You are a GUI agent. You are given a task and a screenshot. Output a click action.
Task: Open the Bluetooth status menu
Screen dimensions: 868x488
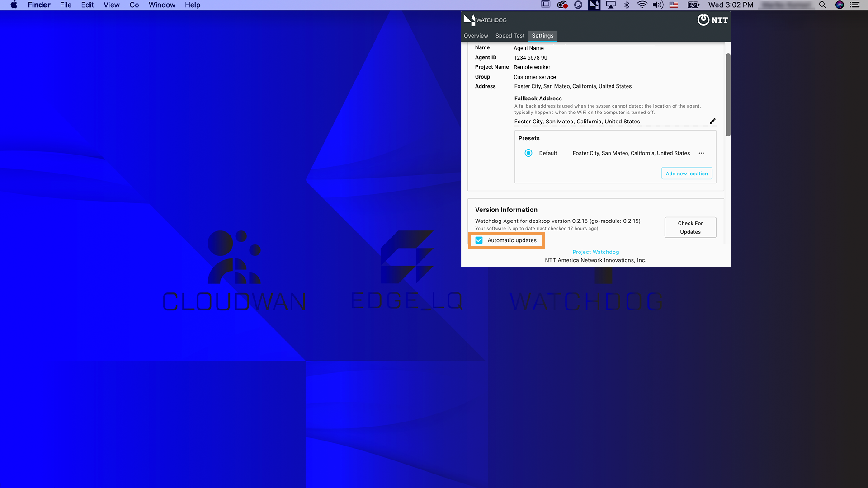point(627,5)
